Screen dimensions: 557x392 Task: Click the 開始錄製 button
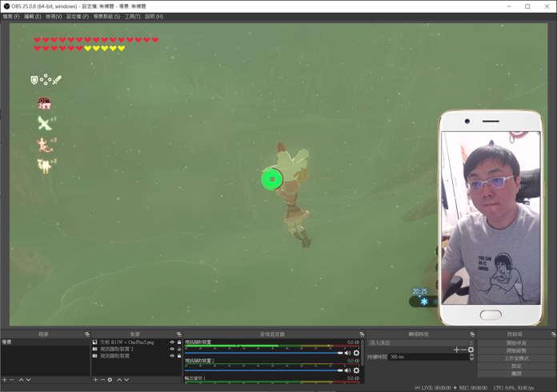(516, 350)
